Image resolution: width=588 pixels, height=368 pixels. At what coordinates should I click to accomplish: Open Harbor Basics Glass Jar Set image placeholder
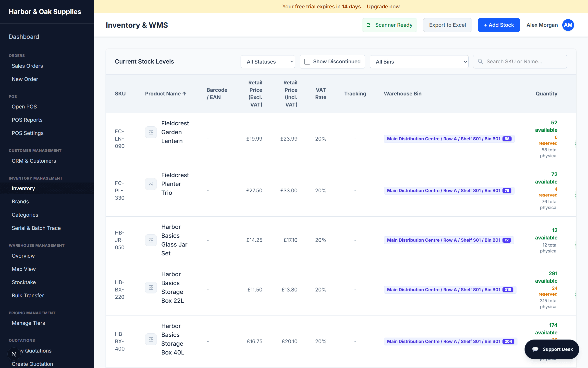[151, 240]
